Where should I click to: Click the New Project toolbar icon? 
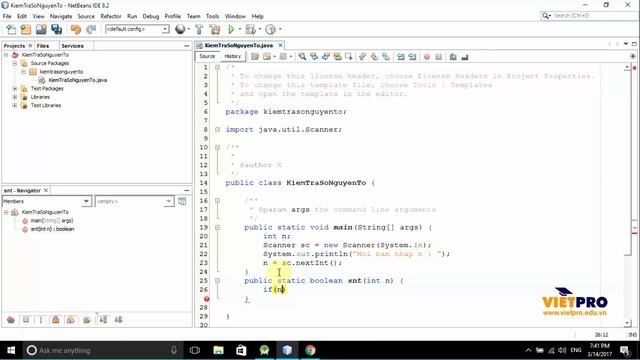click(26, 29)
